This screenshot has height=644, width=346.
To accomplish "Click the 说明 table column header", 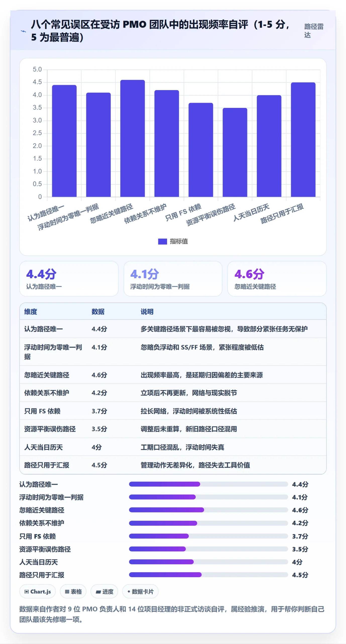I will click(147, 312).
